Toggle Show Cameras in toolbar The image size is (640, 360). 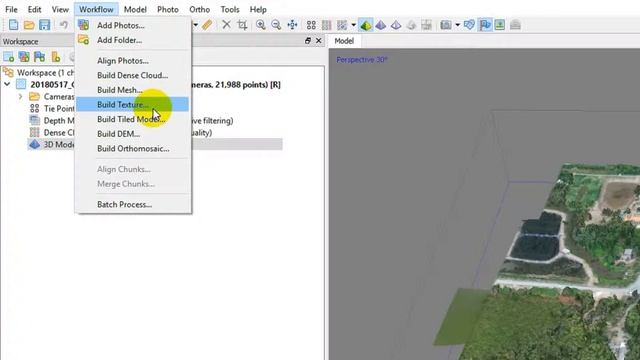tap(446, 25)
